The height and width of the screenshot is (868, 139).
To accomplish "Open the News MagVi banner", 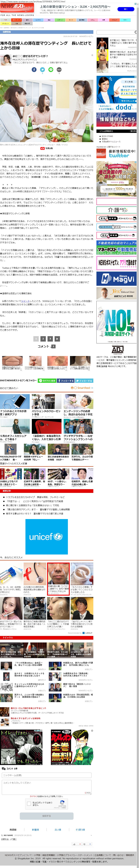I will [x=117, y=279].
